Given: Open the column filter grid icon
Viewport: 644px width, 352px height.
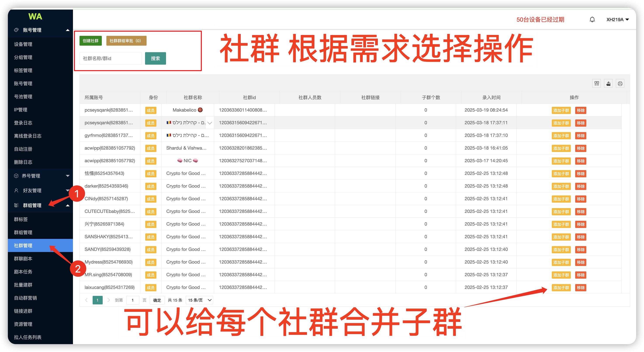Looking at the screenshot, I should click(x=597, y=83).
